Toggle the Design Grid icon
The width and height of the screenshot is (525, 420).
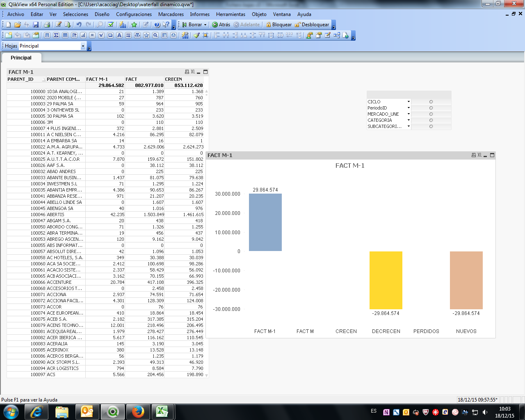(205, 35)
